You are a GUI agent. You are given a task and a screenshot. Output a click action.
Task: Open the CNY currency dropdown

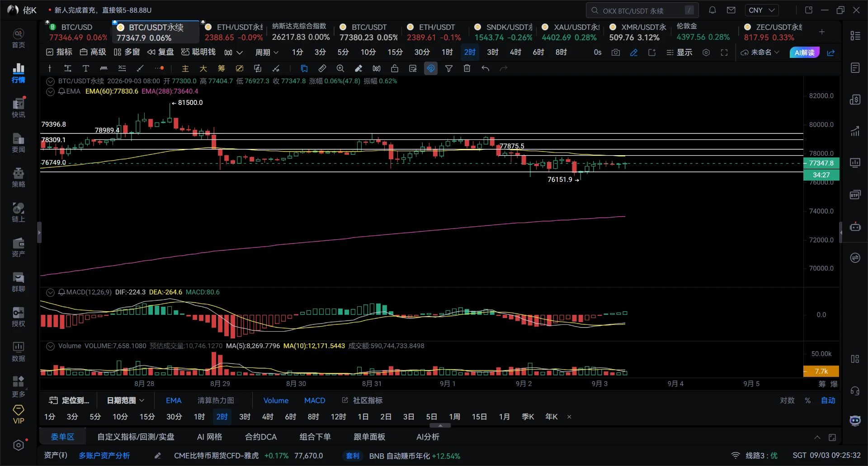(762, 10)
